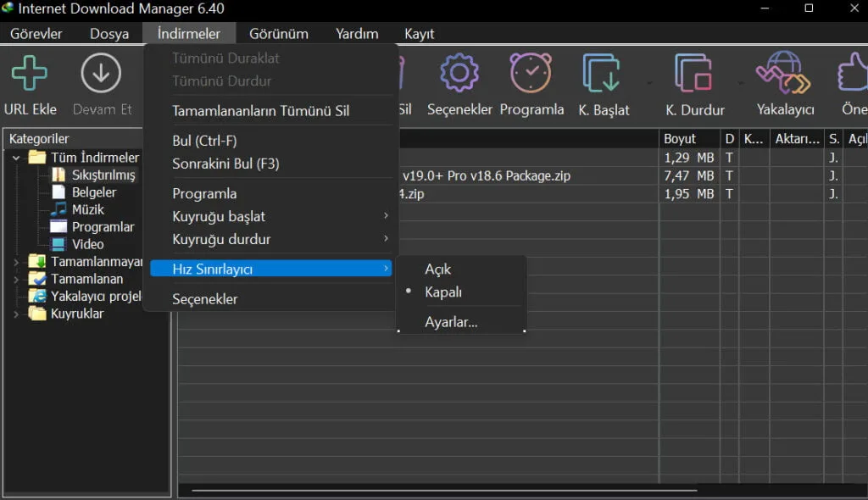868x500 pixels.
Task: Open the dropdown arrow beside K. Durdur
Action: 741,83
